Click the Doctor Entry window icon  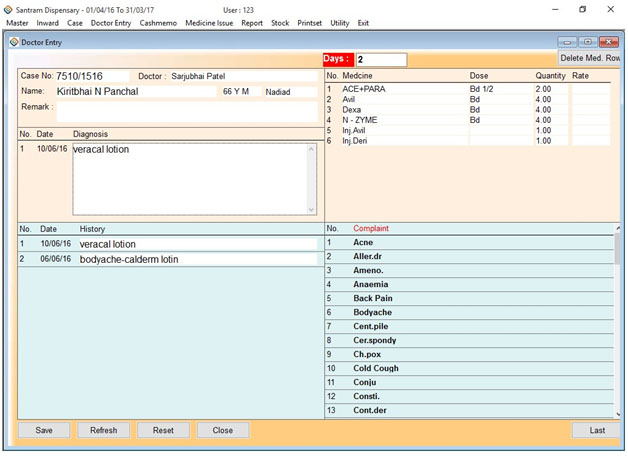[x=13, y=42]
